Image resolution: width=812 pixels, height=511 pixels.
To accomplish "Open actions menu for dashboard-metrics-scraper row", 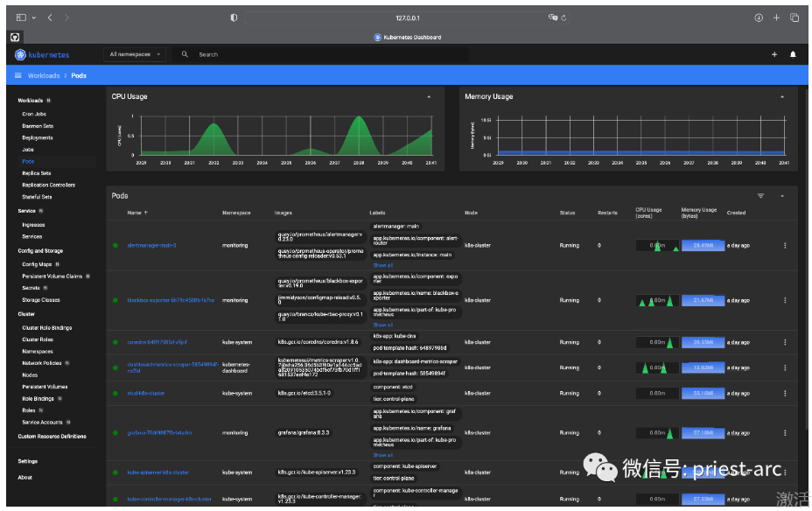I will (x=785, y=367).
